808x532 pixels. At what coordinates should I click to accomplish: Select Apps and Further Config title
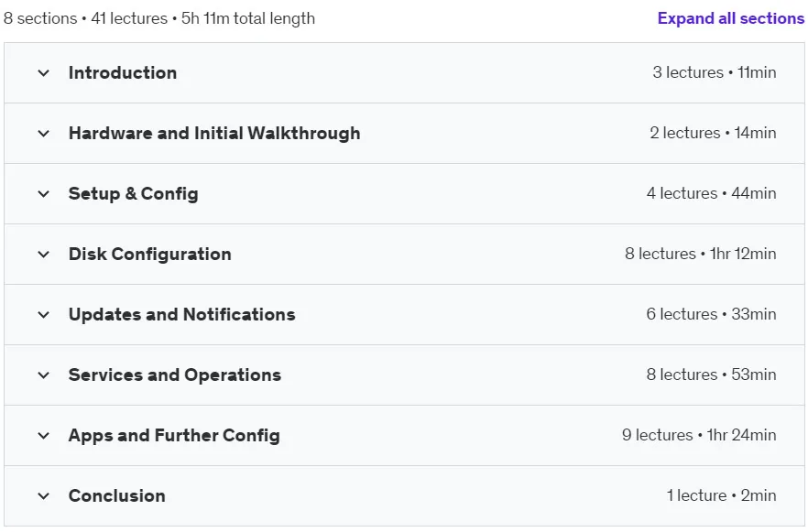(x=174, y=436)
